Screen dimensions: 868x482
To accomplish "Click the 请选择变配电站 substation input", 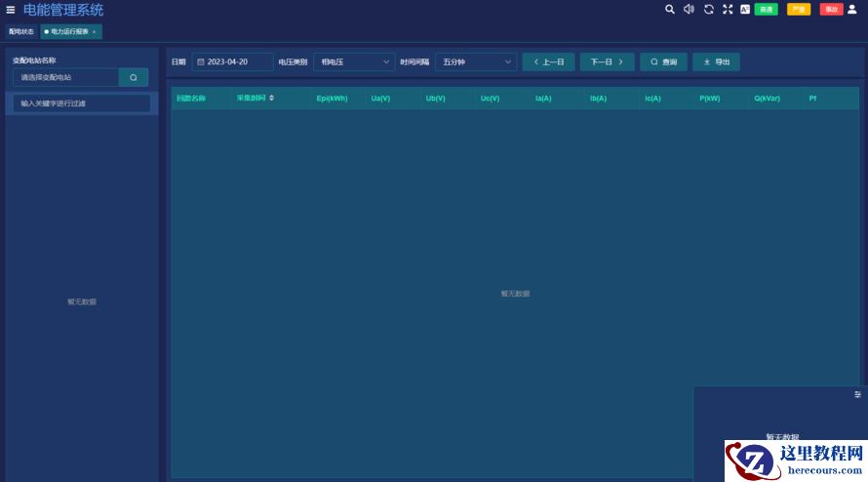I will pos(66,77).
